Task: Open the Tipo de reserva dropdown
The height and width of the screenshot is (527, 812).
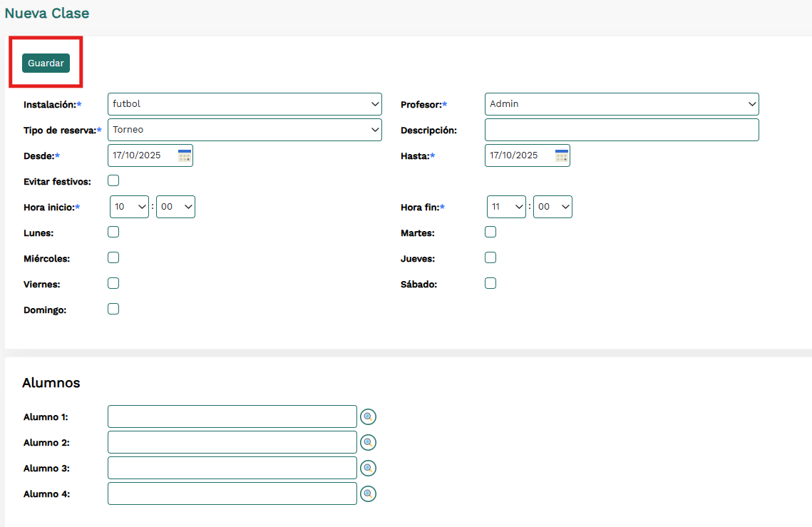Action: [245, 130]
